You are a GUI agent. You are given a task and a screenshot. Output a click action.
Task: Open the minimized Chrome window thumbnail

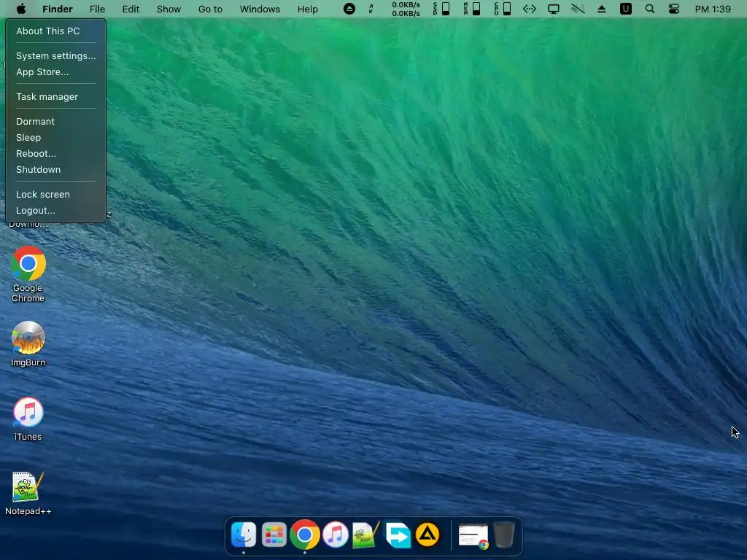coord(473,536)
